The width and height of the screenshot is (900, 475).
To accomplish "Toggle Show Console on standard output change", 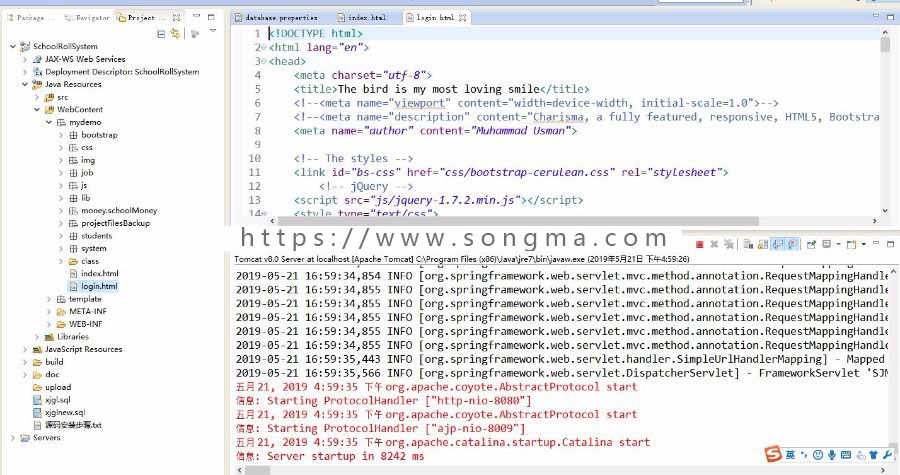I will click(778, 244).
